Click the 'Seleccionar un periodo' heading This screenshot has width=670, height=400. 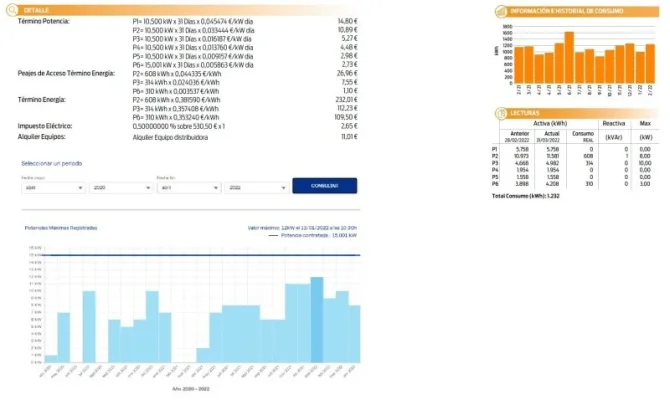coord(52,164)
